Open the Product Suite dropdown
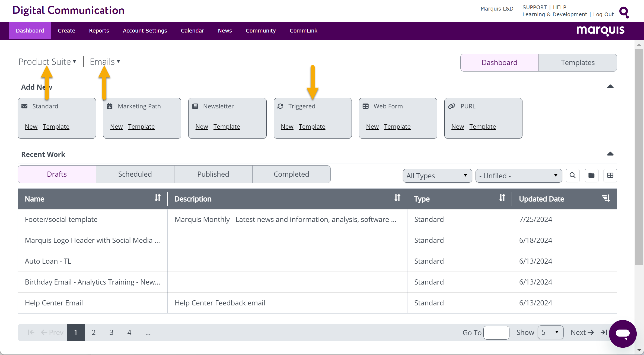This screenshot has height=355, width=644. tap(47, 62)
